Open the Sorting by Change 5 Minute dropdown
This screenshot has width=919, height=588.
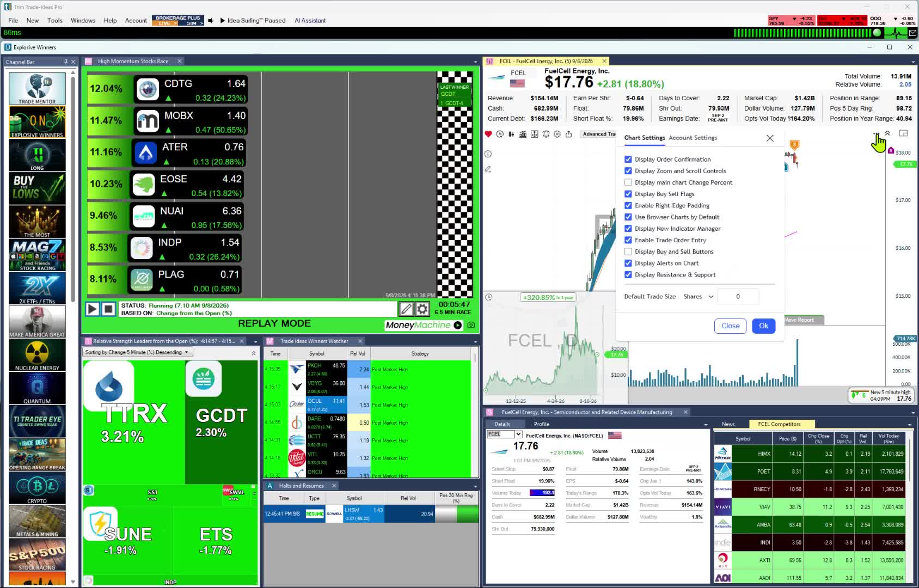point(137,352)
